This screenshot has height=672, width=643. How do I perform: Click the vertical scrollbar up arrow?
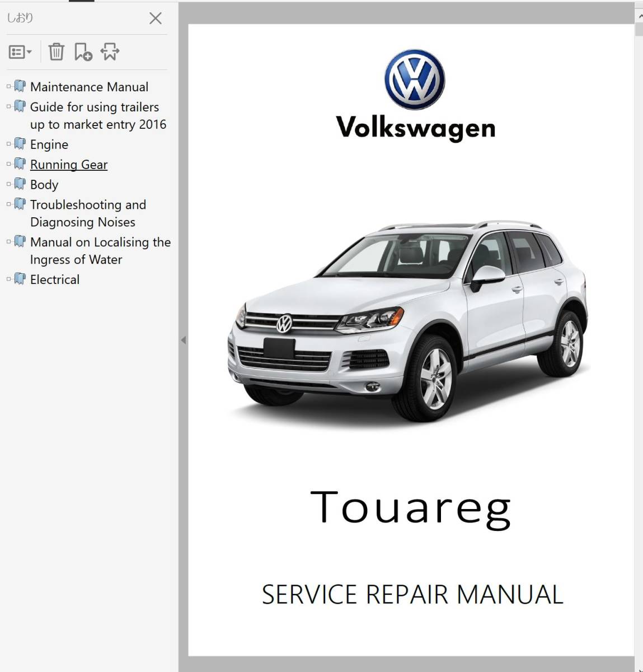(639, 17)
